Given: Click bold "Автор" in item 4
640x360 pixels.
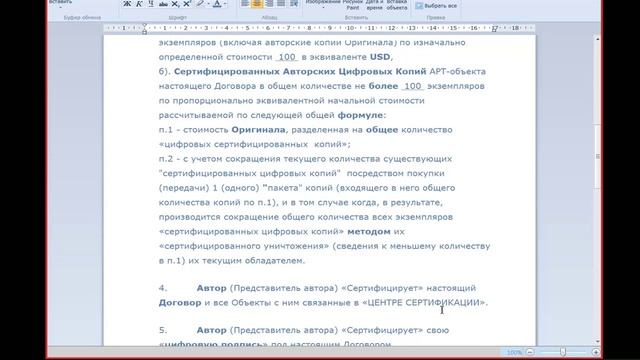Looking at the screenshot, I should click(x=211, y=288).
